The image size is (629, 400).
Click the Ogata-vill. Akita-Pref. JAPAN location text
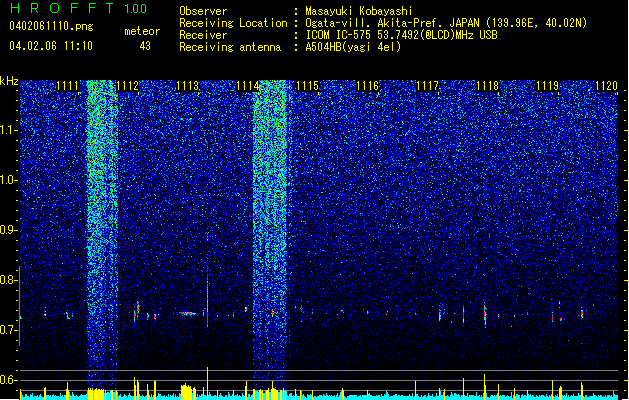(x=446, y=23)
